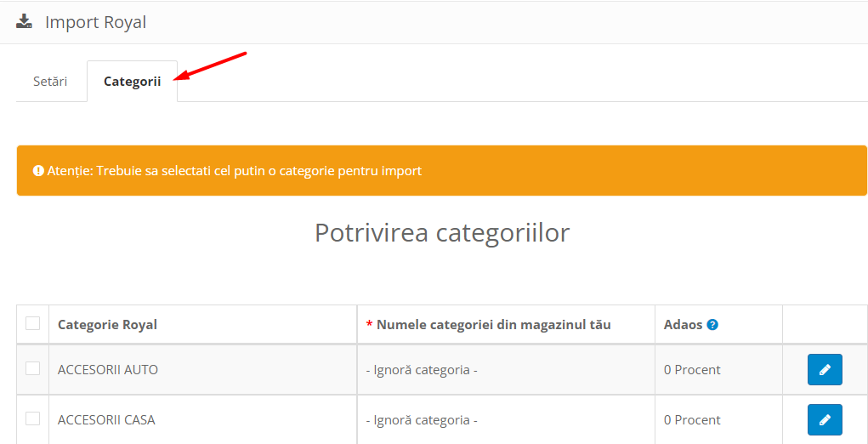
Task: Select the Categorii tab
Action: [x=132, y=82]
